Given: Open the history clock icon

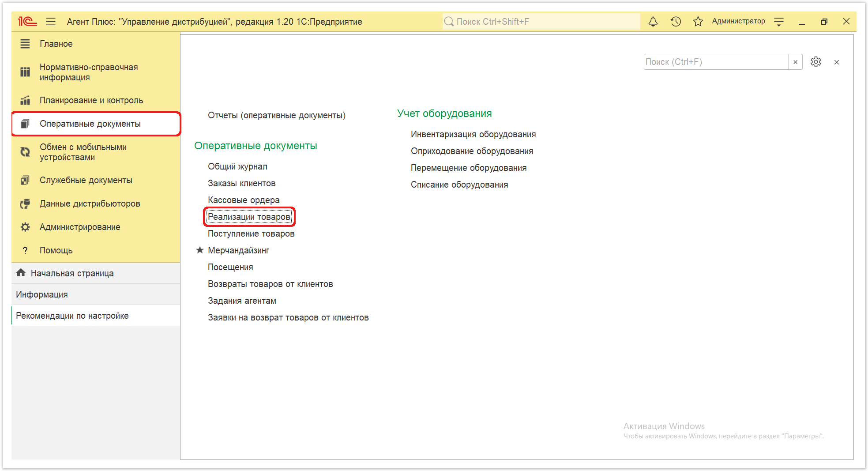Looking at the screenshot, I should click(x=676, y=21).
